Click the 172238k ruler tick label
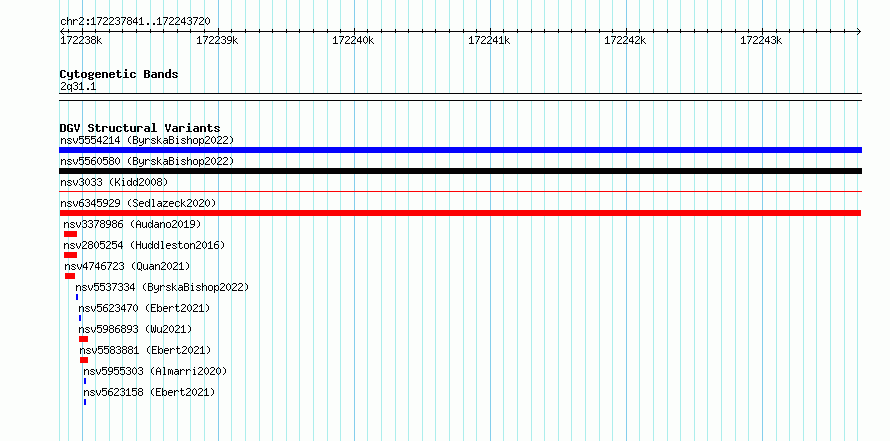Screen dimensions: 890x441 [x=81, y=41]
